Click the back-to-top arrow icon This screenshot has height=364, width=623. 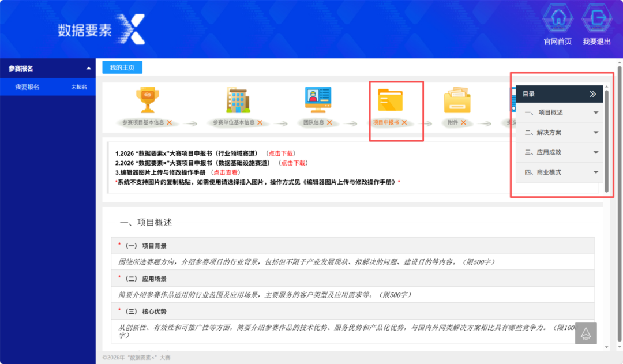(586, 333)
